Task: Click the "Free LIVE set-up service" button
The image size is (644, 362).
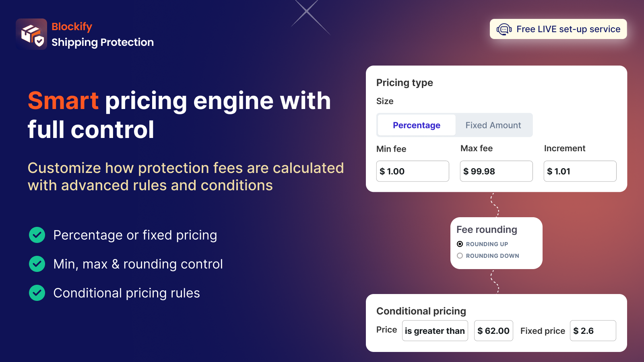Action: (x=558, y=29)
